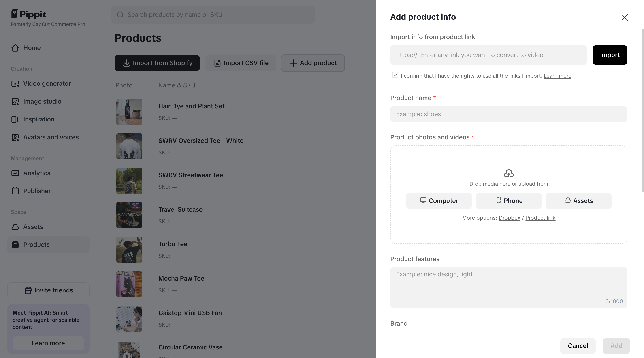Screen dimensions: 644x358
Task: Open the Dropbox upload option
Action: pos(509,218)
